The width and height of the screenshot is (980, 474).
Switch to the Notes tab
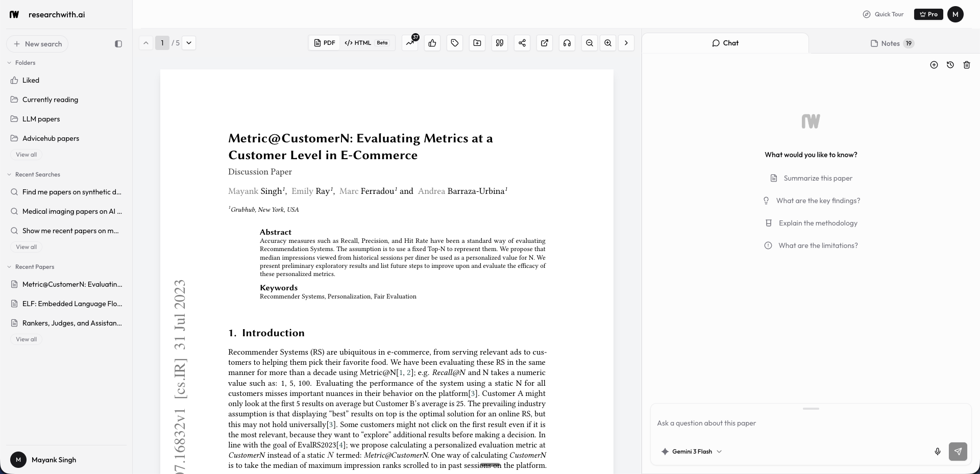pyautogui.click(x=892, y=43)
